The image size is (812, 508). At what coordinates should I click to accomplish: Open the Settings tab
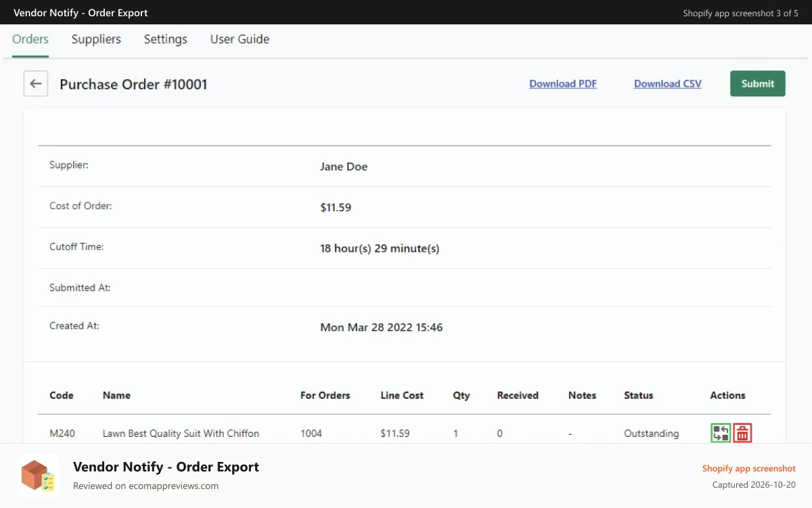click(x=166, y=39)
